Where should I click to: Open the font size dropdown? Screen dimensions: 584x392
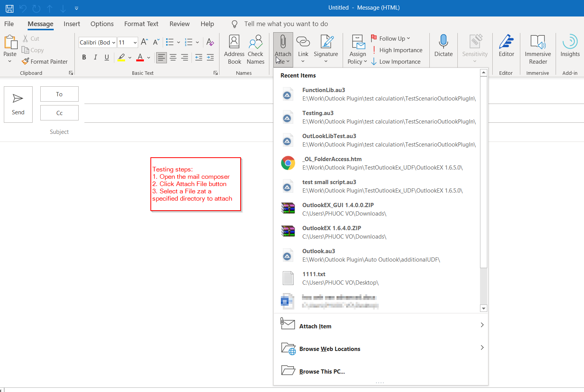pos(135,42)
